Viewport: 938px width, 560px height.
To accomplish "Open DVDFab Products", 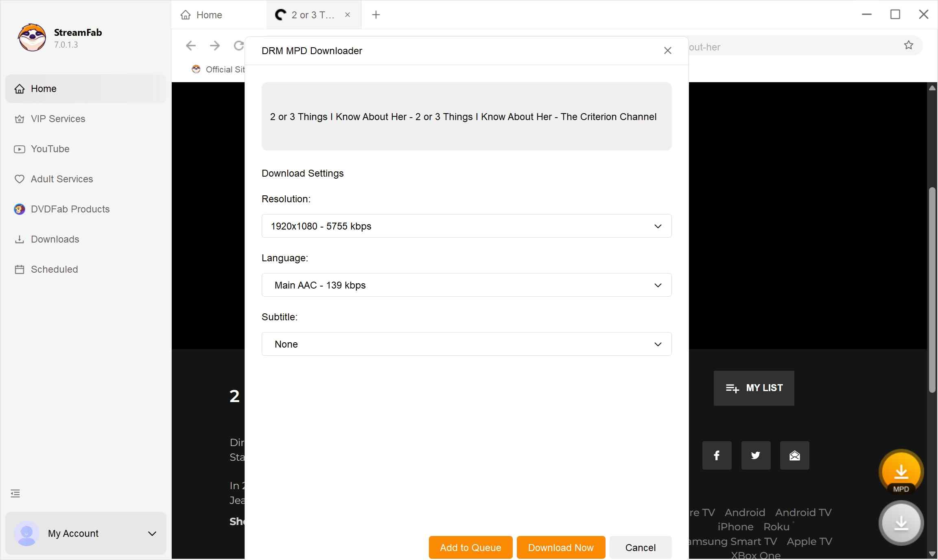I will point(70,209).
